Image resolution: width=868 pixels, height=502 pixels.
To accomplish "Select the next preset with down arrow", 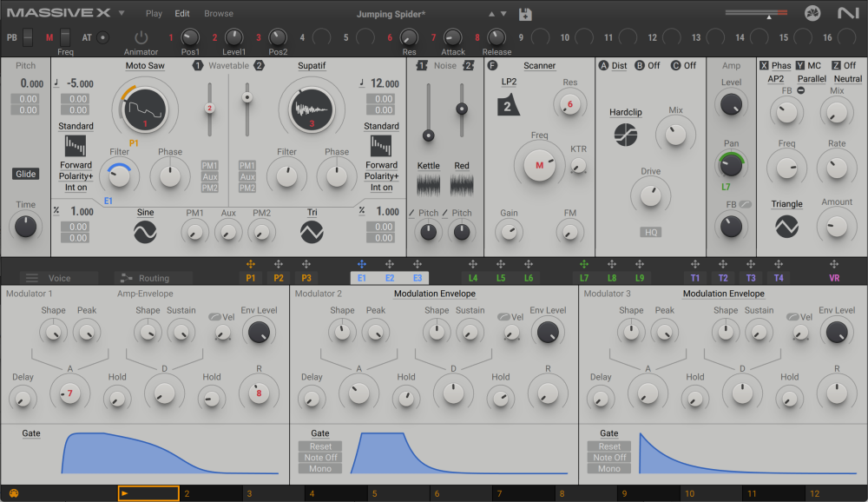I will [503, 14].
